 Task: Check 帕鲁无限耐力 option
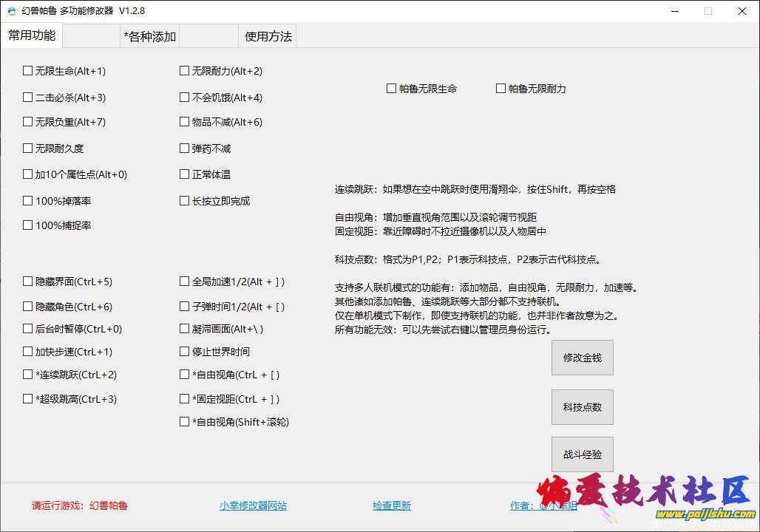pos(501,89)
